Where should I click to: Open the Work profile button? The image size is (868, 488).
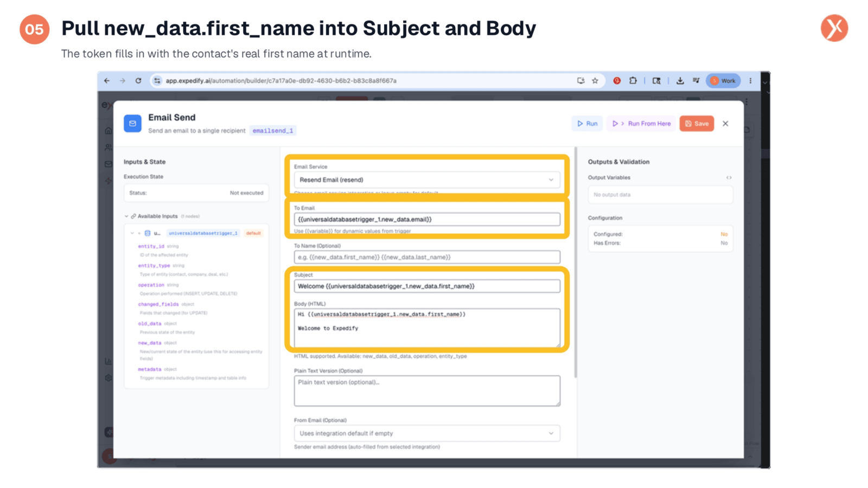pos(723,81)
